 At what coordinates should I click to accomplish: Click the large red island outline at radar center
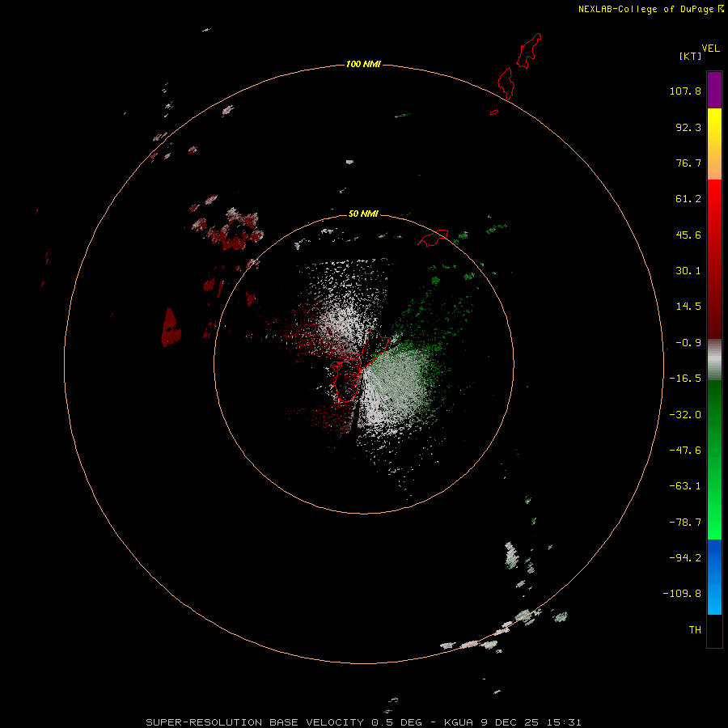(361, 365)
